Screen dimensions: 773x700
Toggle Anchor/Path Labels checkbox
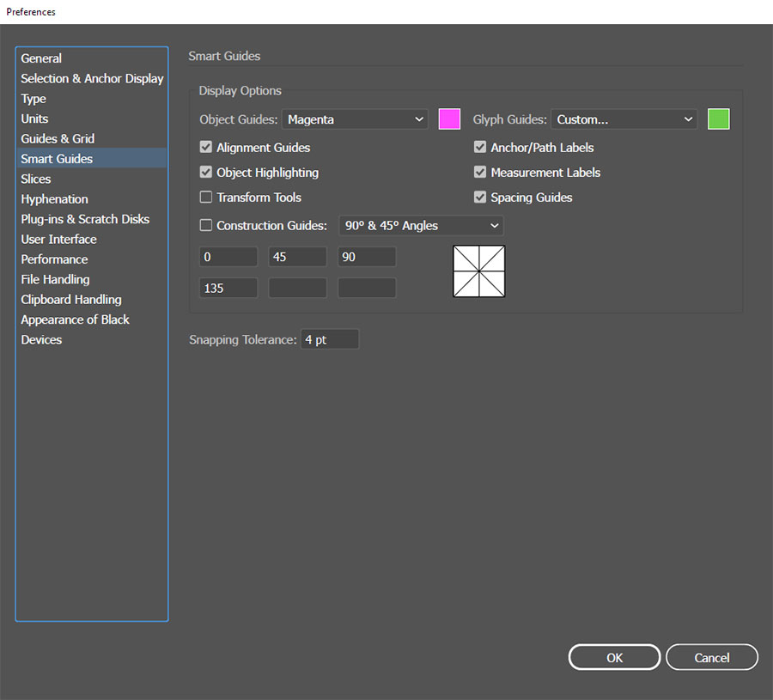pos(480,148)
